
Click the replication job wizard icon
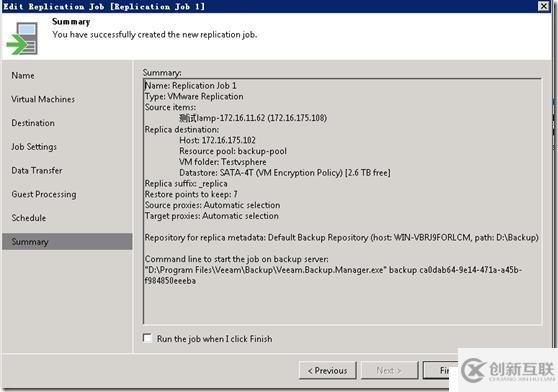(x=22, y=38)
